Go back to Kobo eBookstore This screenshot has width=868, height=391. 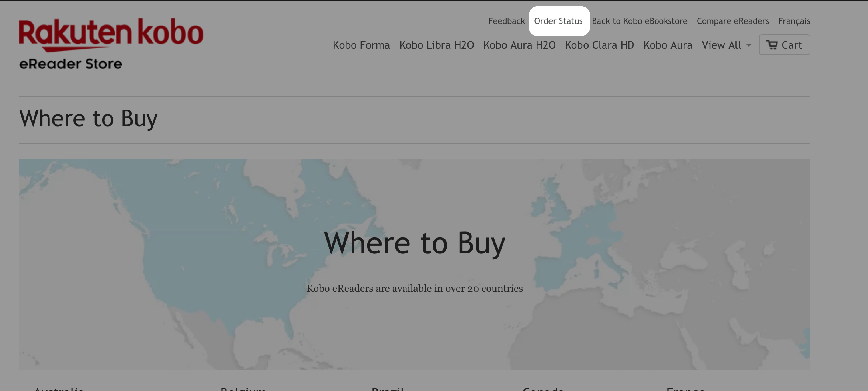click(640, 21)
